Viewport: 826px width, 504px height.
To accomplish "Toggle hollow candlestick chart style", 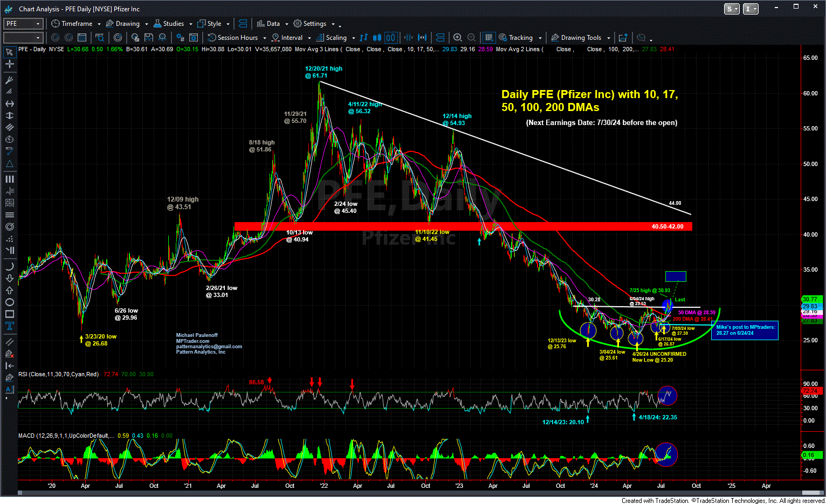I will (x=390, y=38).
